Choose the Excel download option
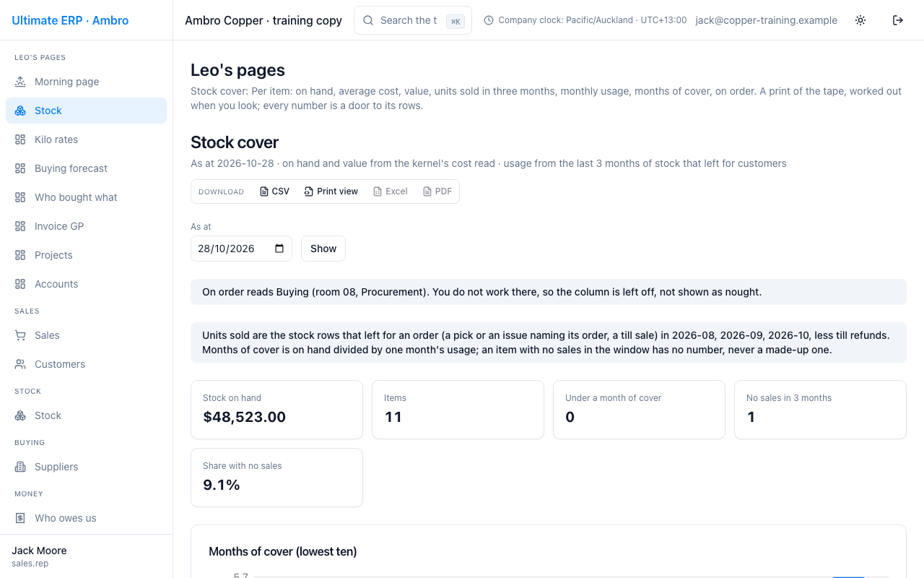 point(391,191)
